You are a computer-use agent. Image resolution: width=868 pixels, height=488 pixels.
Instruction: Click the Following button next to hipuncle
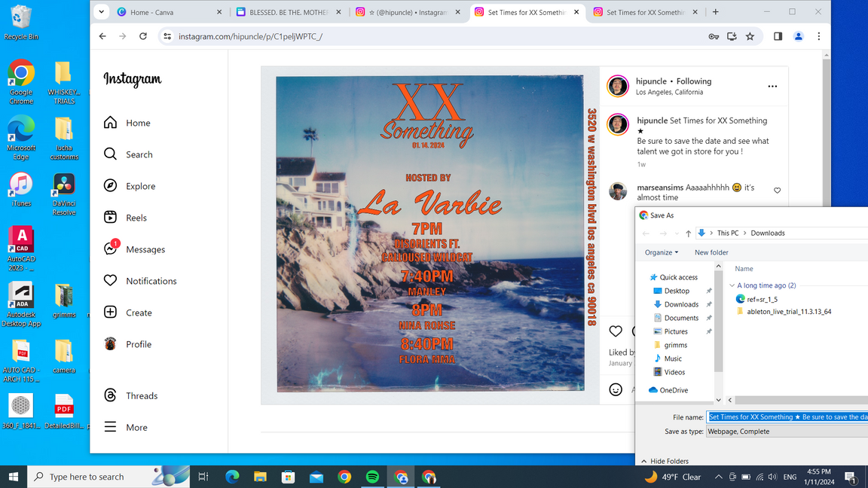pyautogui.click(x=693, y=81)
